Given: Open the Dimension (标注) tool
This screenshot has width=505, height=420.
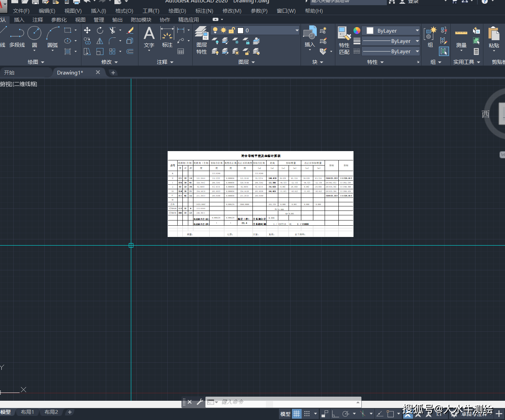Looking at the screenshot, I should point(167,37).
